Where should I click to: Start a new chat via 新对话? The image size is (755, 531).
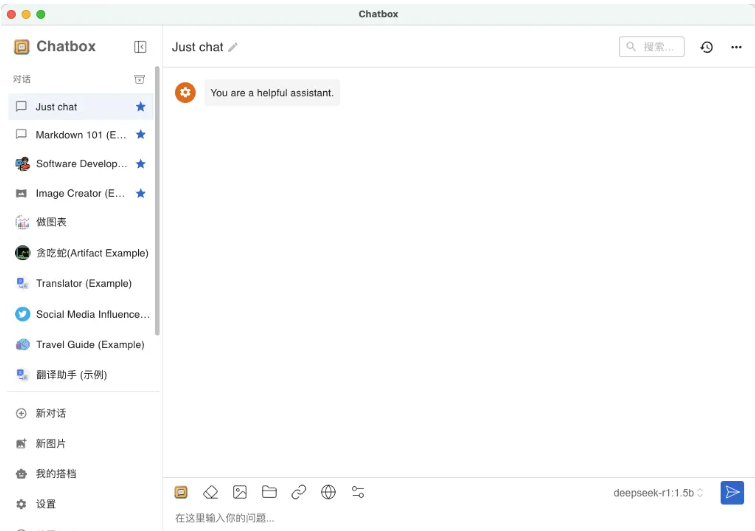(x=81, y=414)
